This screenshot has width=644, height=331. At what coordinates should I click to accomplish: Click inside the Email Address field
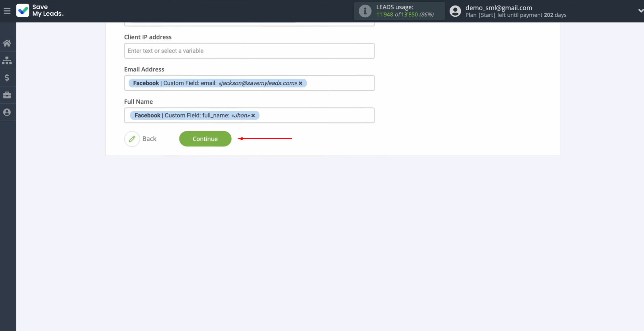click(x=249, y=83)
